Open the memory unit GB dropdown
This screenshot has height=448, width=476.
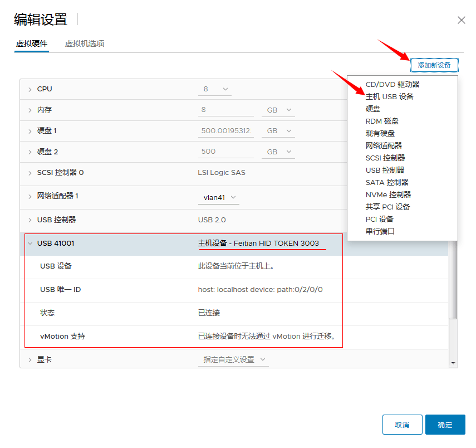click(x=278, y=109)
